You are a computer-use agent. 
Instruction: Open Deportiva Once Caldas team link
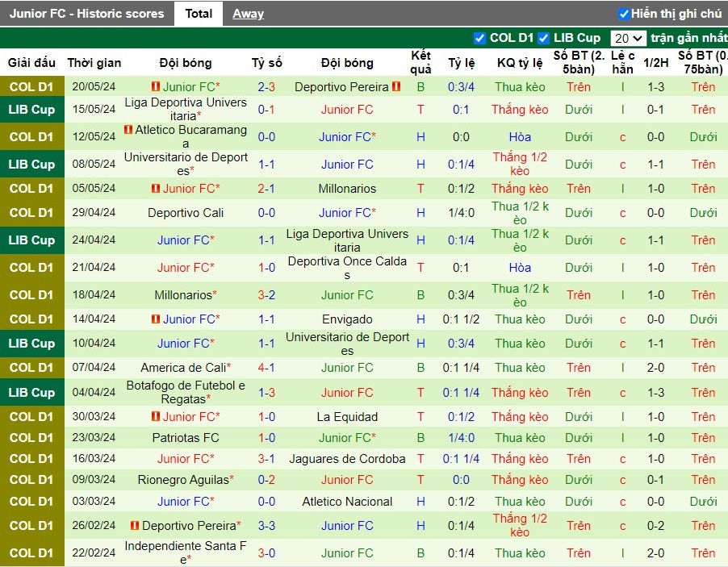[347, 267]
